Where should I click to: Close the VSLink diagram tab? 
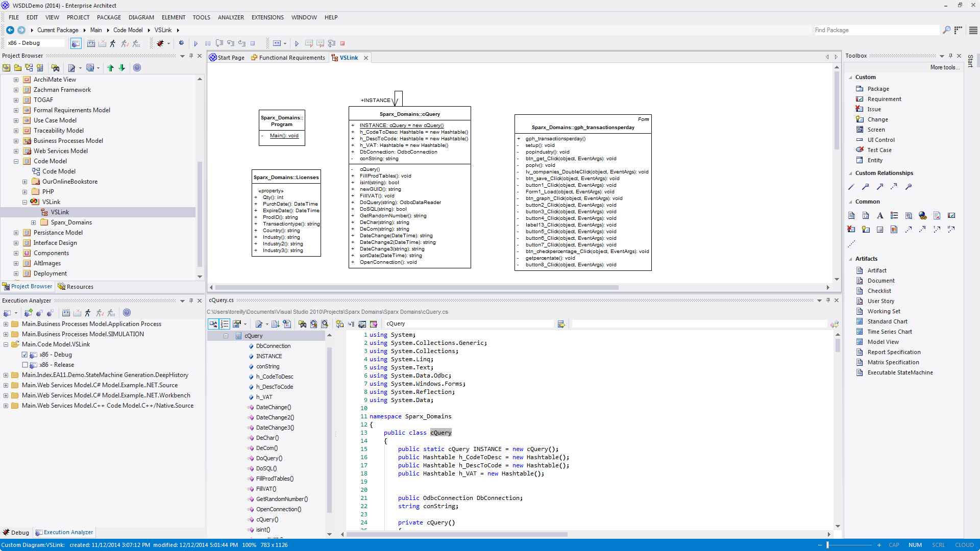[366, 58]
